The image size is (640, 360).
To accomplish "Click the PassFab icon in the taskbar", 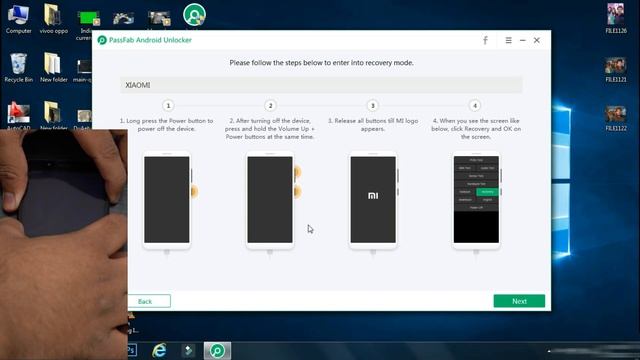I will [217, 351].
